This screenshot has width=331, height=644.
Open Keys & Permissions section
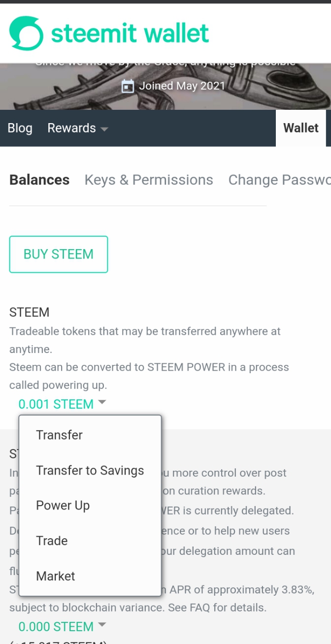(x=149, y=180)
